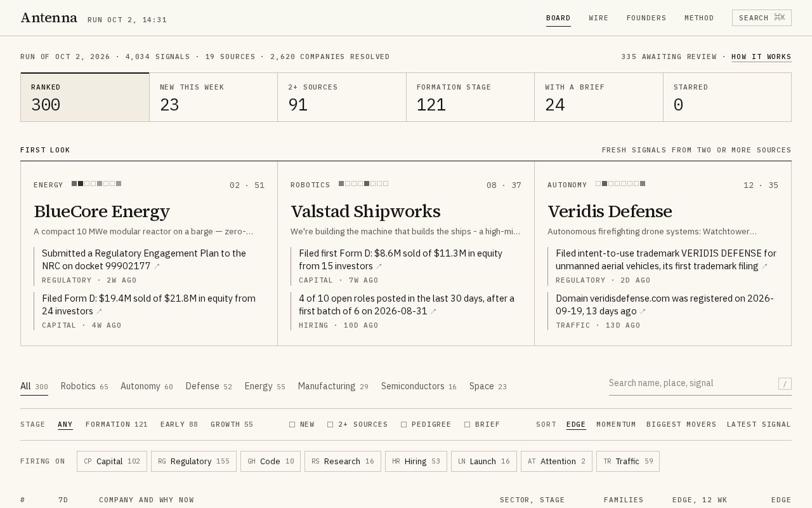812x508 pixels.
Task: Click the slash shortcut icon in the search field
Action: click(x=785, y=384)
